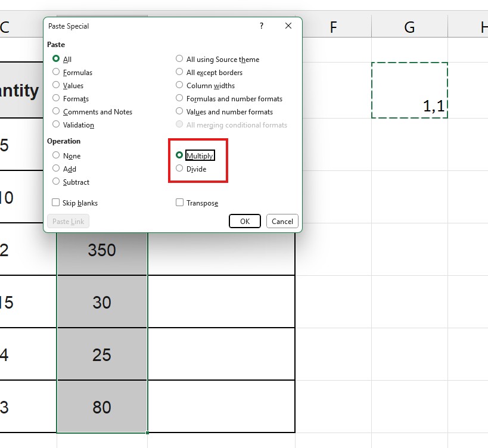Select the Subtract operation
This screenshot has height=448, width=488.
(x=55, y=182)
